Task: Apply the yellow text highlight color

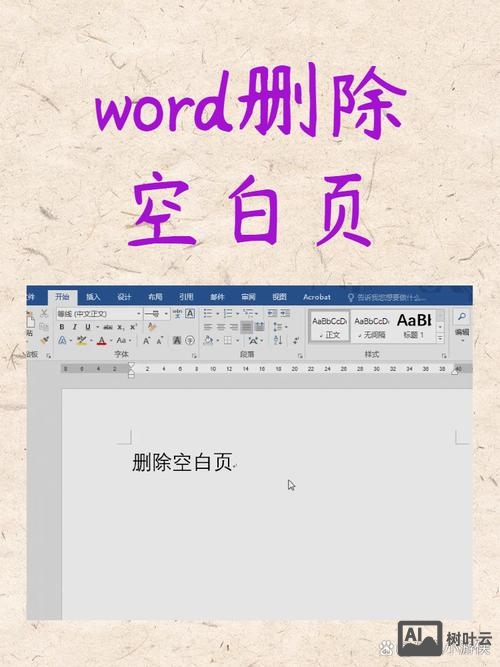Action: click(x=81, y=340)
